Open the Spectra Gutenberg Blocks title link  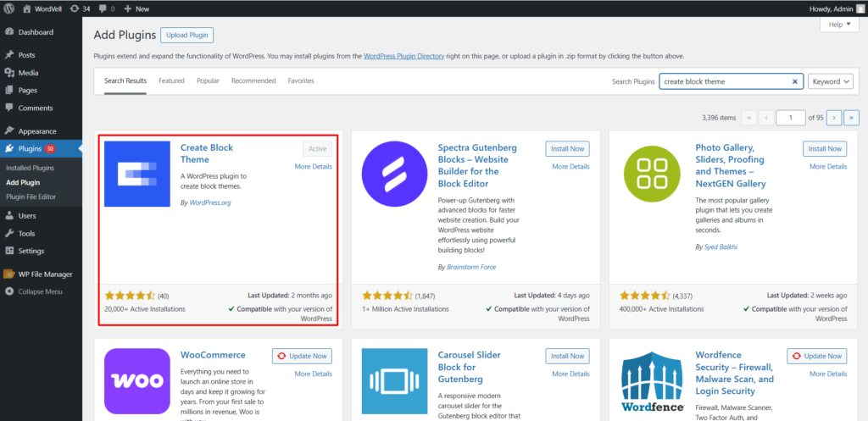pyautogui.click(x=477, y=165)
